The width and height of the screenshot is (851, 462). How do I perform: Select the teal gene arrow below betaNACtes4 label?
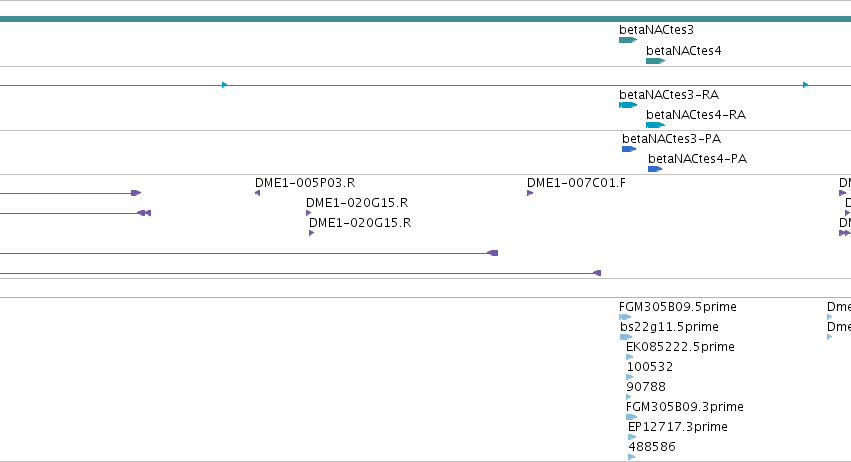[x=655, y=61]
